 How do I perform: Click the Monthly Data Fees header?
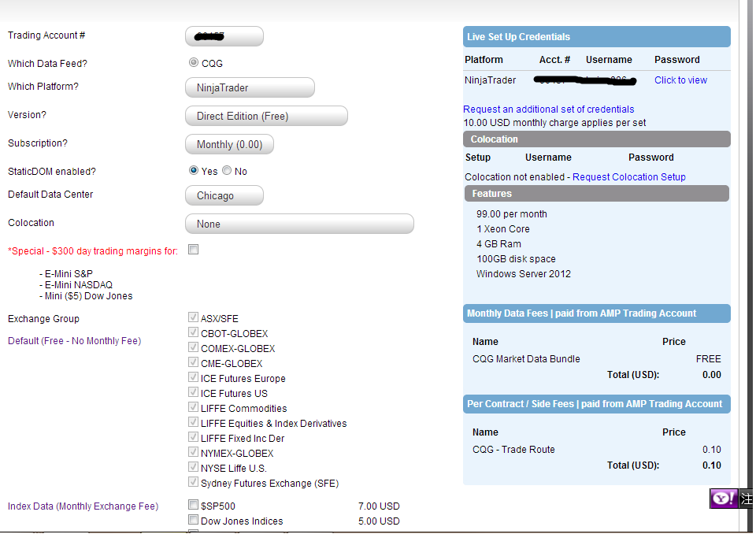596,313
